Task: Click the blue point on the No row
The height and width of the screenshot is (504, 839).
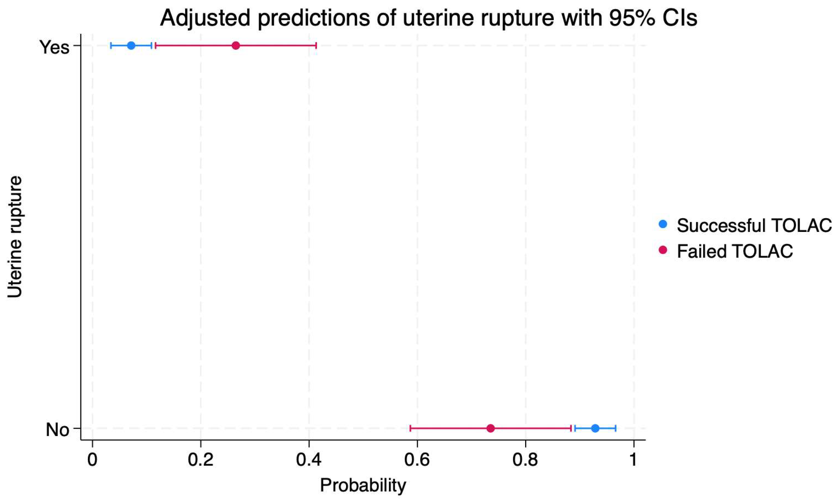Action: point(595,428)
